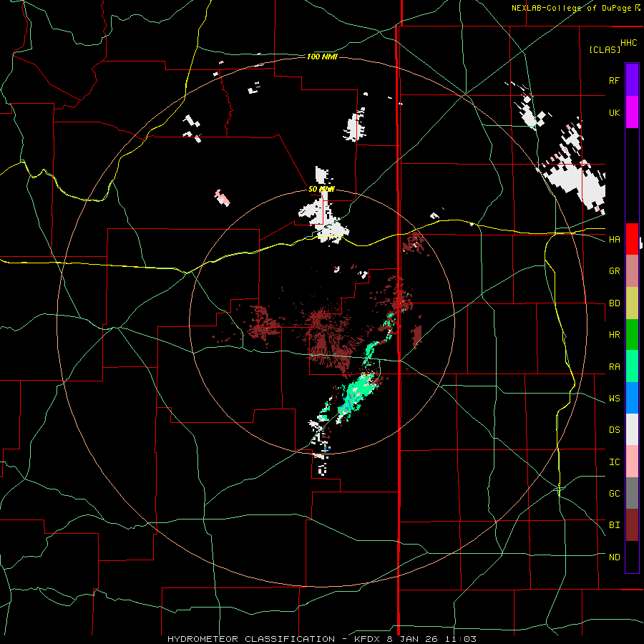
Task: Select the yellow BD legend swatch
Action: coord(632,303)
